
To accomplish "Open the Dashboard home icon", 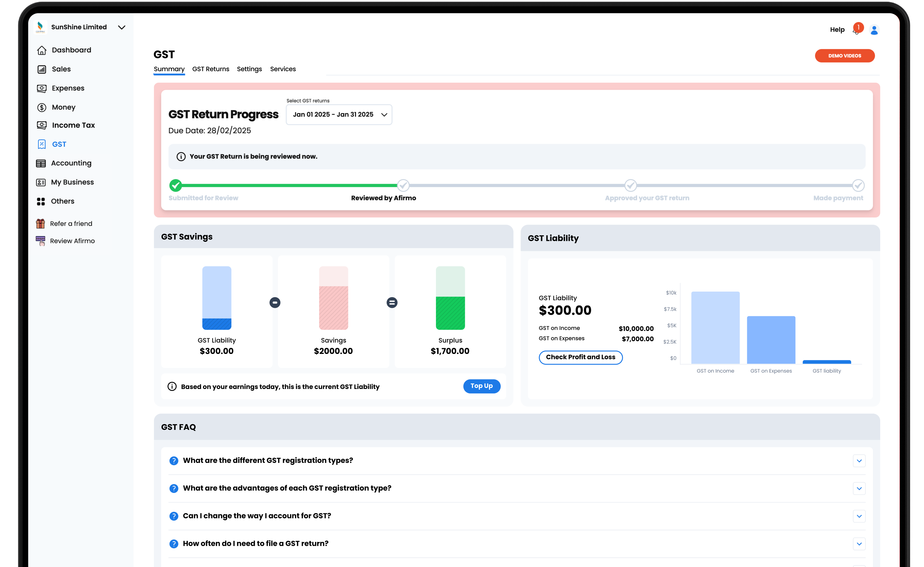I will pos(42,50).
